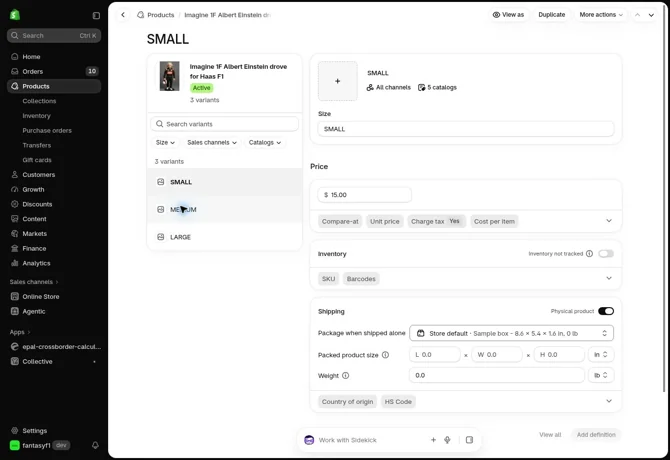The width and height of the screenshot is (670, 460).
Task: Click the image icon on LARGE variant row
Action: click(x=161, y=237)
